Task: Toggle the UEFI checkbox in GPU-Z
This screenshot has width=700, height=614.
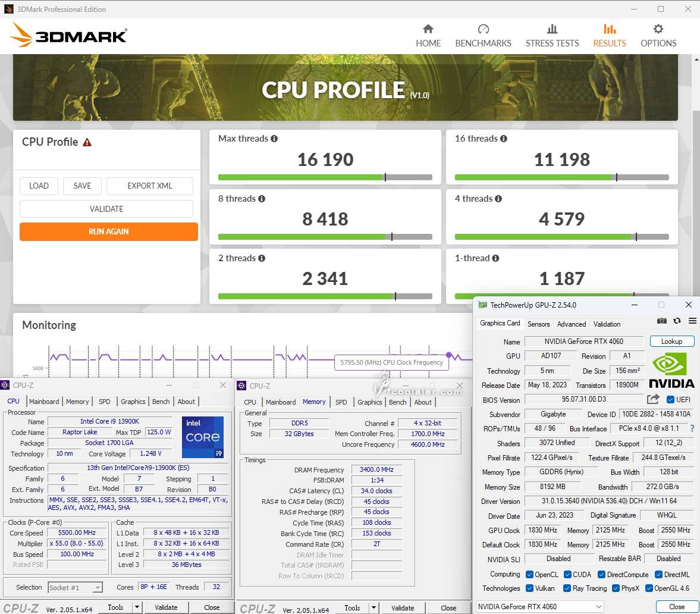Action: [670, 400]
